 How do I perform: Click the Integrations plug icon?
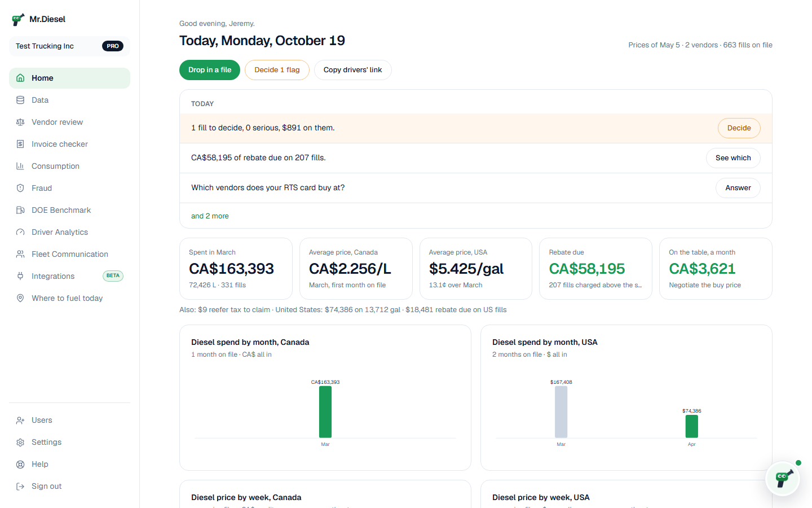(20, 276)
